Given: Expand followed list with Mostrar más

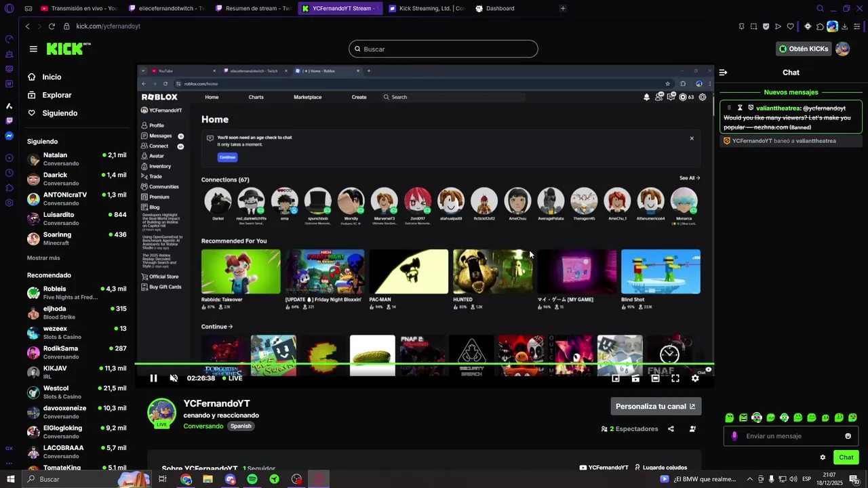Looking at the screenshot, I should [43, 258].
